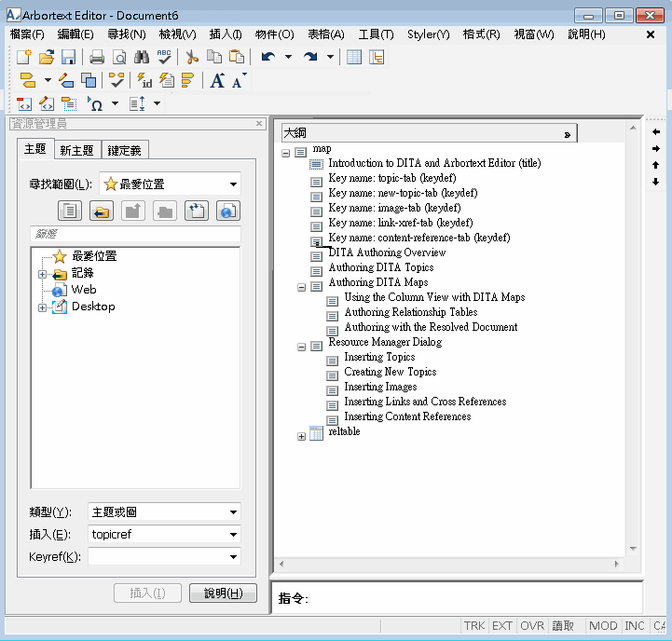Open the 類型 主題或圖 dropdown

pos(233,512)
